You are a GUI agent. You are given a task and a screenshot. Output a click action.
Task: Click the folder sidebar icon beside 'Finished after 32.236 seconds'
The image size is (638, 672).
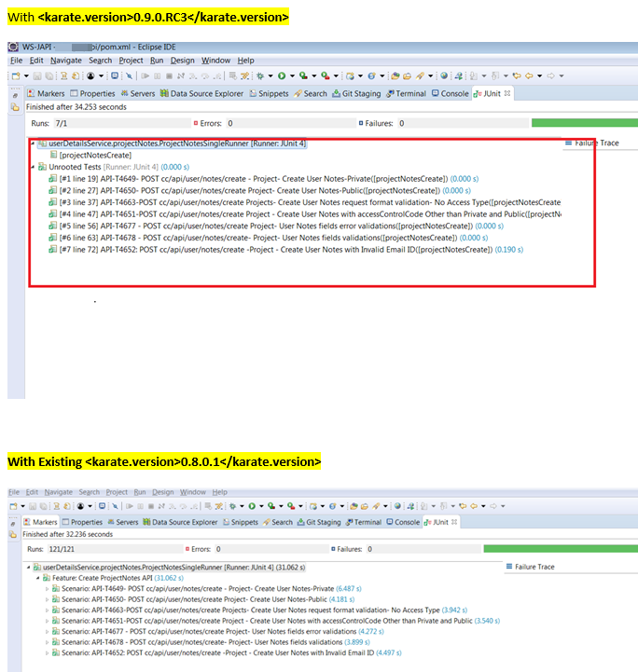pos(13,534)
